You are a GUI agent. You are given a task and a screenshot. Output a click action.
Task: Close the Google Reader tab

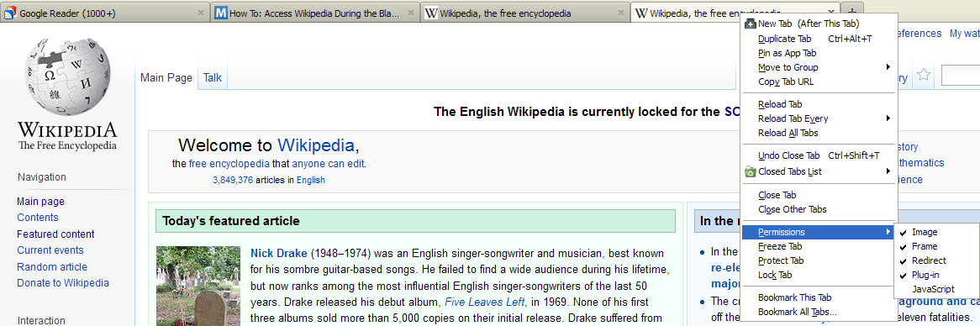201,13
